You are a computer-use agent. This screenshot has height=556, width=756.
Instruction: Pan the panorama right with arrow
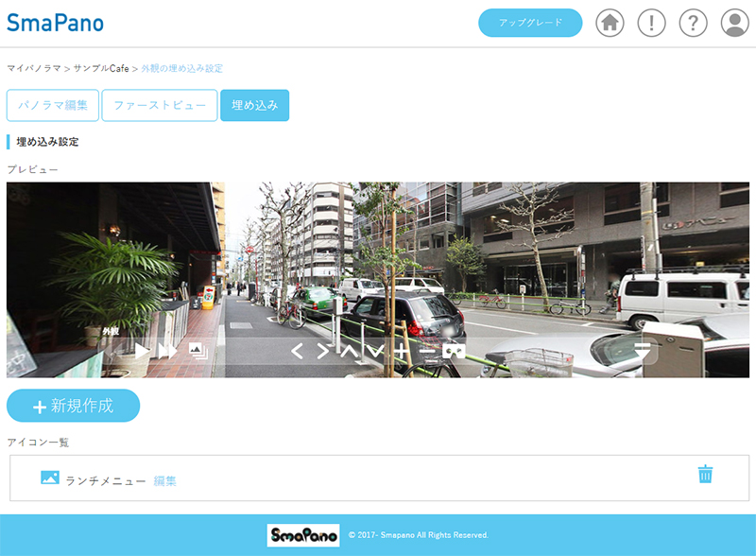(x=322, y=351)
